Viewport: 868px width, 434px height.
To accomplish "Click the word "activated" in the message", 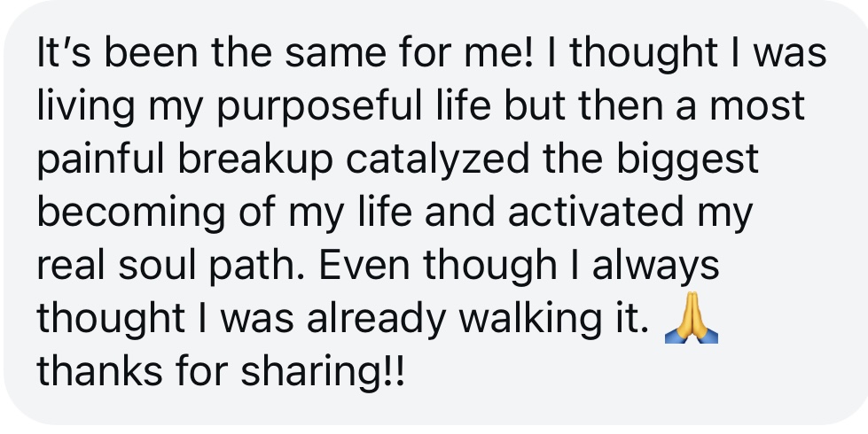I will (x=605, y=214).
